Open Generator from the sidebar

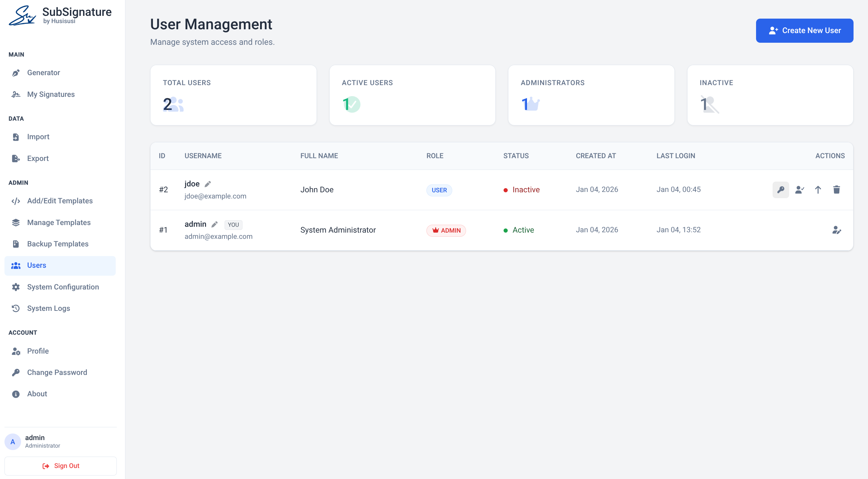pos(43,73)
